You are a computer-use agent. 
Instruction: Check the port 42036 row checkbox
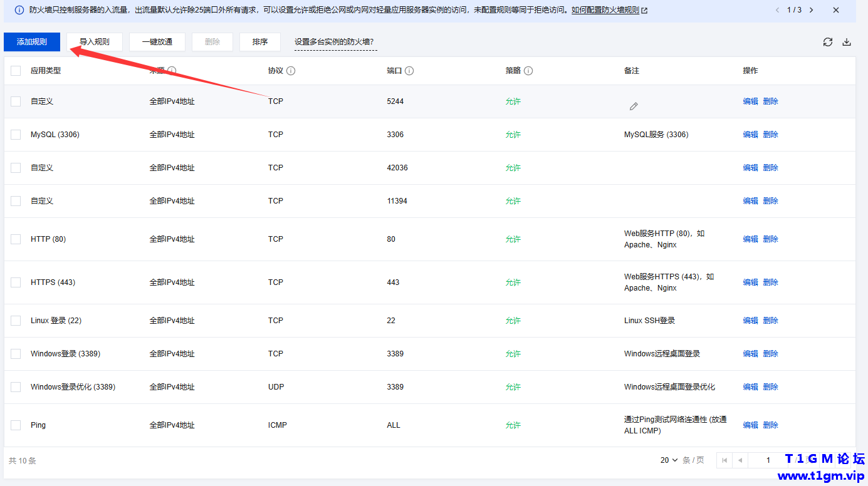pos(16,168)
